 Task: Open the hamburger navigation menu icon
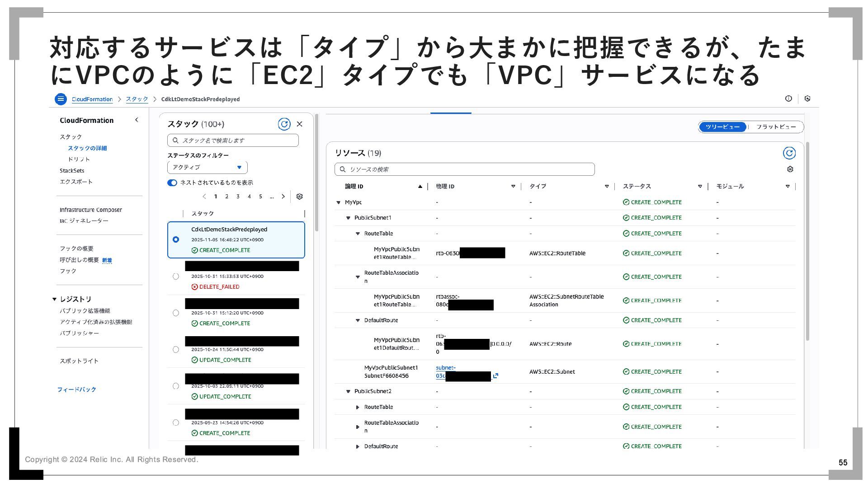[61, 99]
